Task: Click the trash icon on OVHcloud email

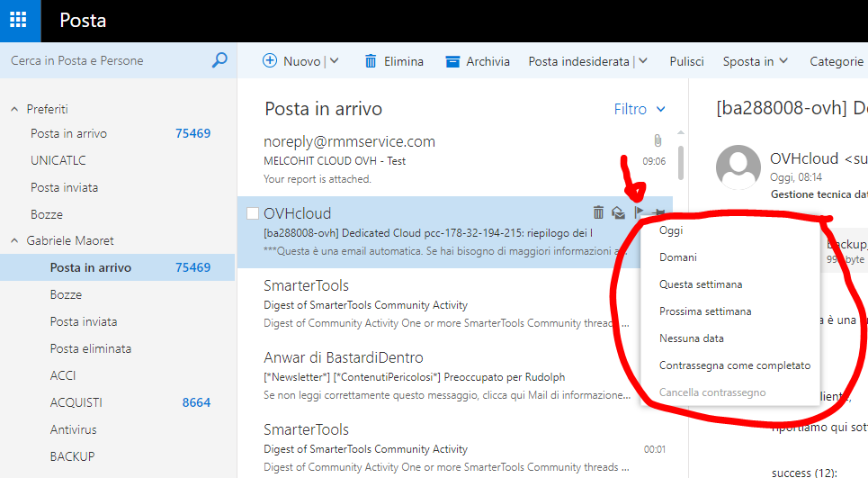Action: point(598,213)
